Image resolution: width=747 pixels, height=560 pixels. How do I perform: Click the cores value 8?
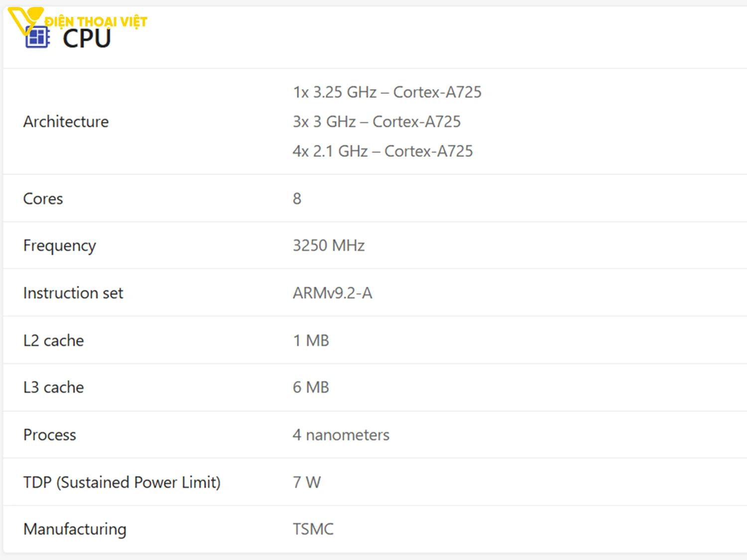(297, 199)
